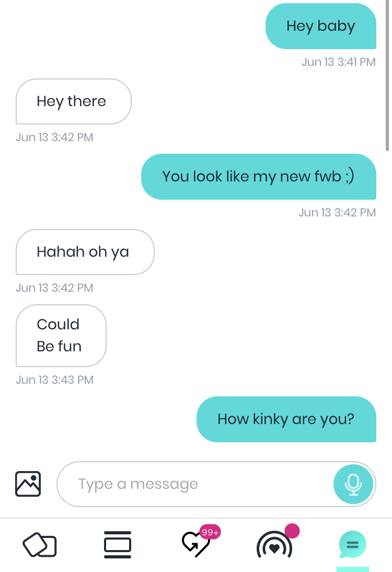
Task: Tap the microphone voice message button
Action: (x=353, y=484)
